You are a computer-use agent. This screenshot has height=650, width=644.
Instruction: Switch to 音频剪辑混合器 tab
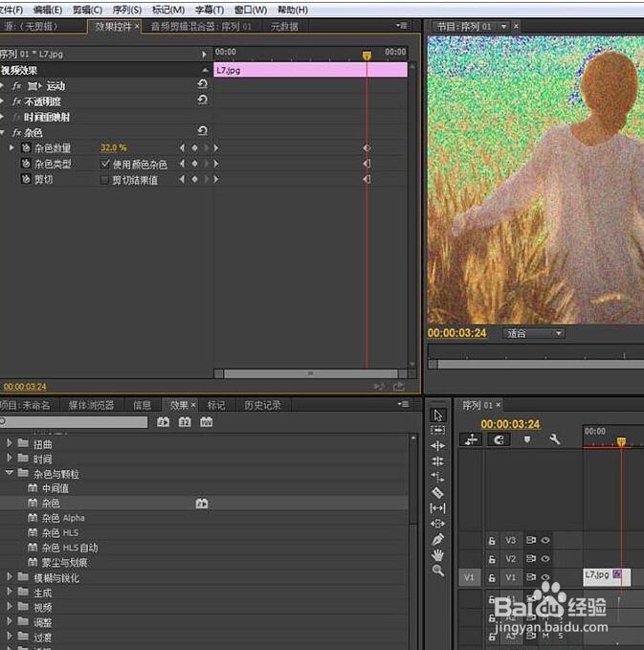click(201, 27)
